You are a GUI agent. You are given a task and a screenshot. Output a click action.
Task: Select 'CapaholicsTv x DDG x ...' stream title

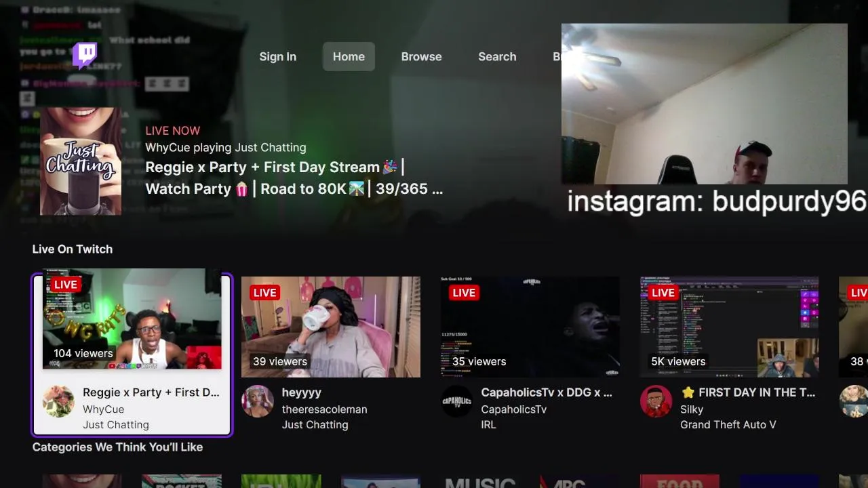click(547, 392)
